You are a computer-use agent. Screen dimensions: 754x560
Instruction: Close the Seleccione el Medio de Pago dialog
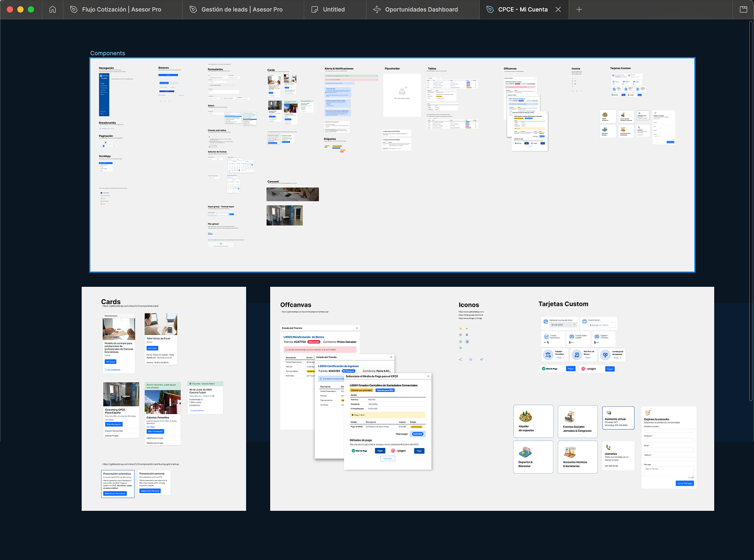[428, 376]
